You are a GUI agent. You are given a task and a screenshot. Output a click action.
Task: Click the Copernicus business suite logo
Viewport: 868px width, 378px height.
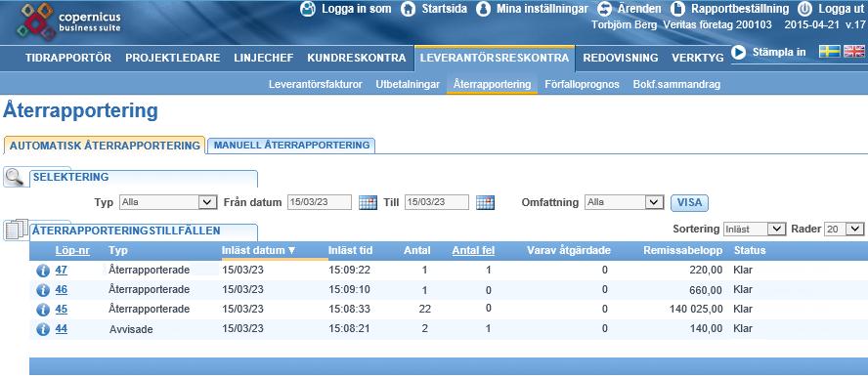click(68, 22)
